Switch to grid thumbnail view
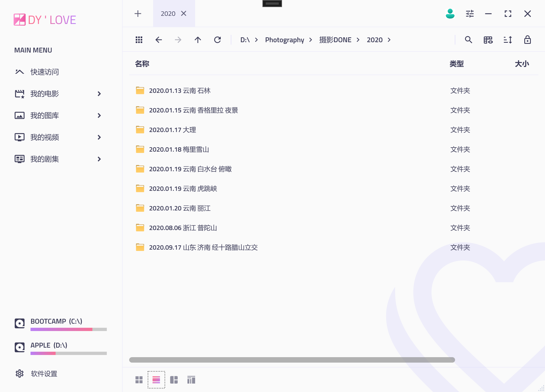The width and height of the screenshot is (545, 392). pos(139,380)
